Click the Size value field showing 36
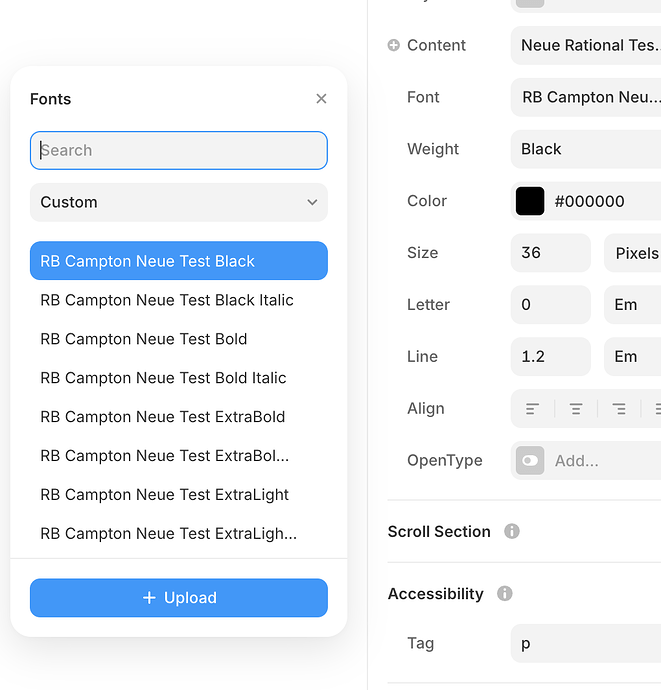The height and width of the screenshot is (690, 661). coord(550,253)
